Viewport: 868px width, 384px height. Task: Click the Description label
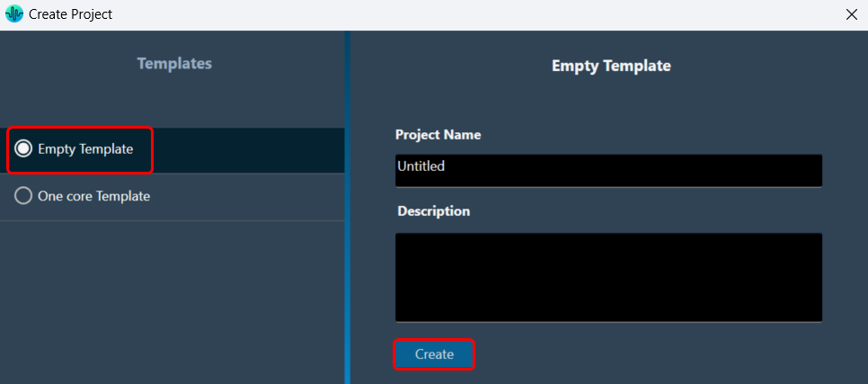pos(433,211)
